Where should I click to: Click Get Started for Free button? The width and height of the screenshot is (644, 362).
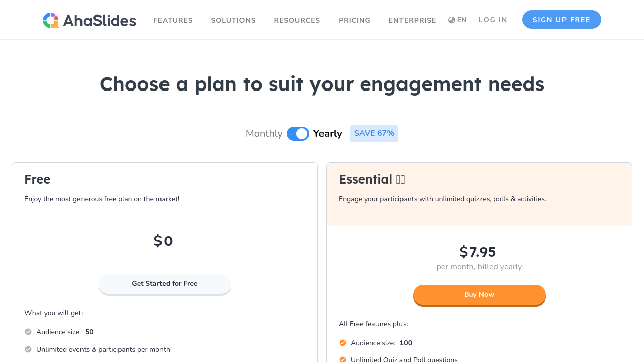tap(165, 284)
